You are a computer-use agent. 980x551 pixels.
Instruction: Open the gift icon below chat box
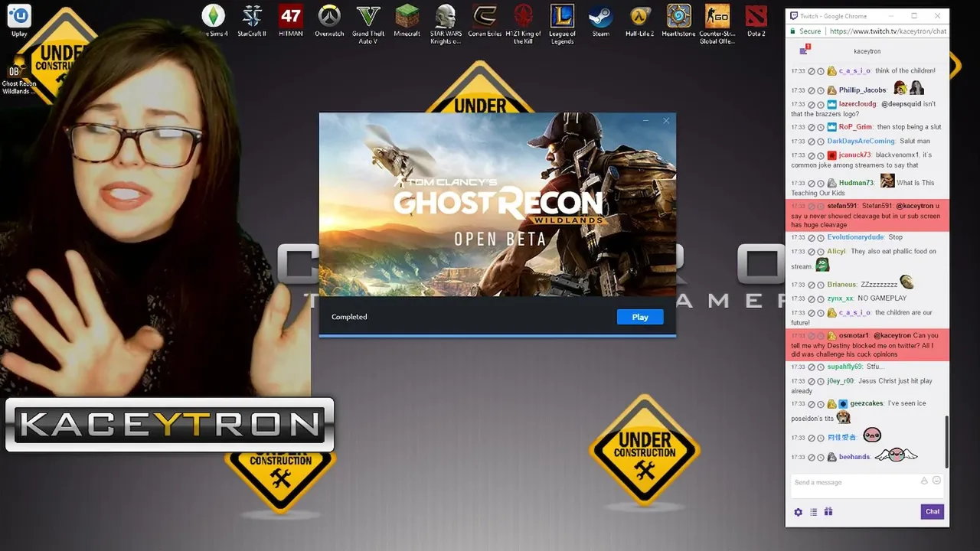tap(828, 512)
